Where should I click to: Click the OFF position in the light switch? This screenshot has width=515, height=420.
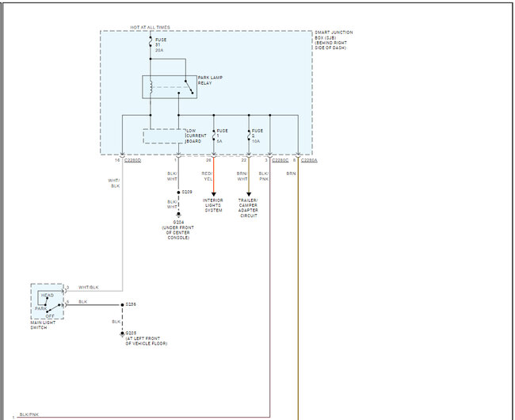point(50,316)
